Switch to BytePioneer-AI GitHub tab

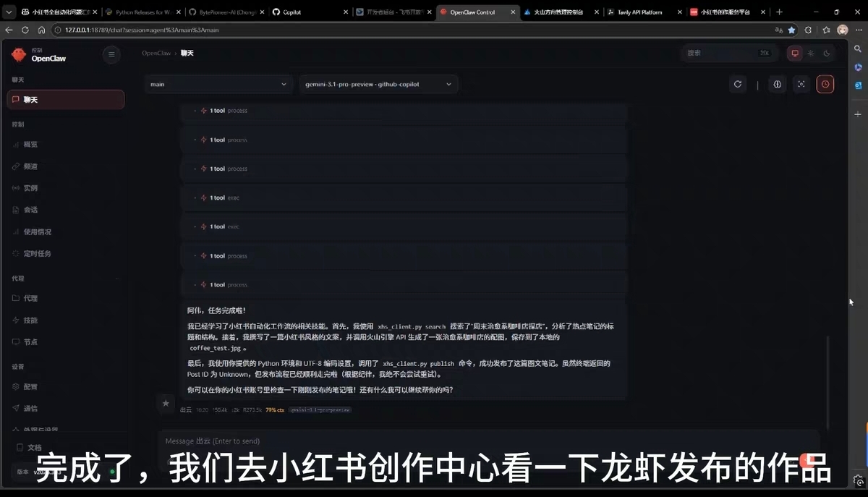pos(226,12)
